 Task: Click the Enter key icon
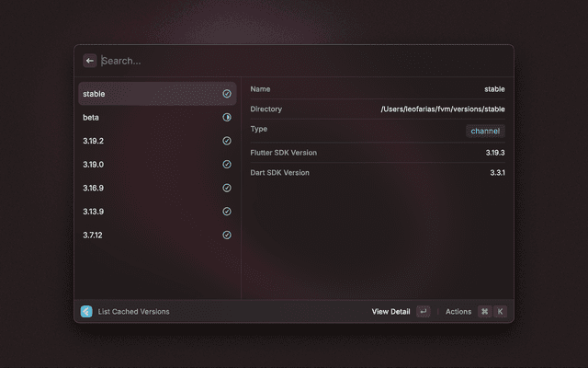pyautogui.click(x=423, y=312)
